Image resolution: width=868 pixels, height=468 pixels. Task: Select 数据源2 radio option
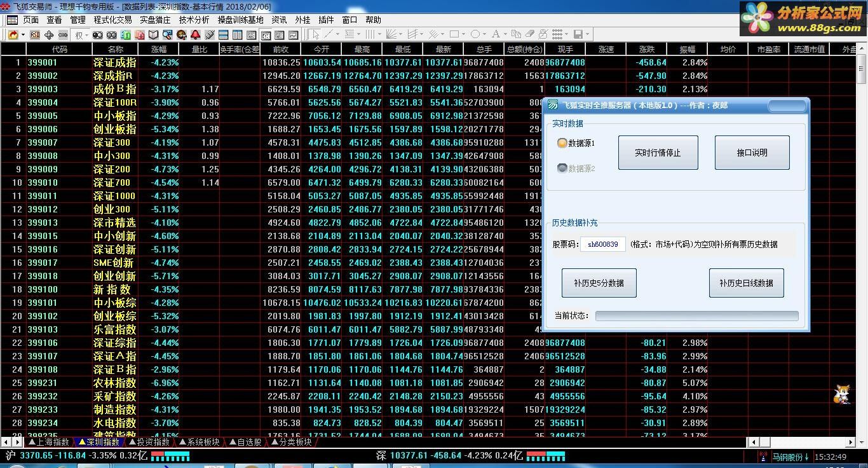[576, 169]
